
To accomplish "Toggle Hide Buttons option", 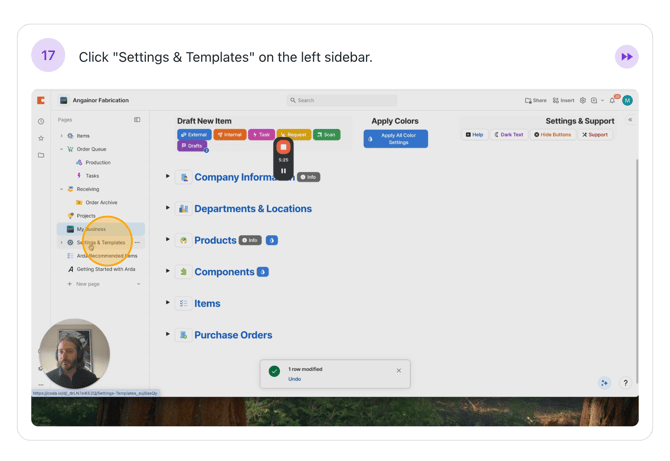I will tap(553, 134).
